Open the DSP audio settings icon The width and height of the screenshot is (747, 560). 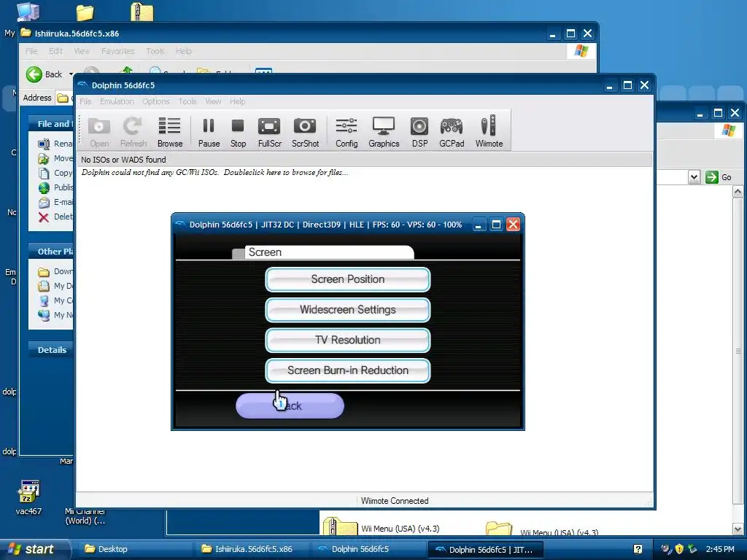click(419, 131)
